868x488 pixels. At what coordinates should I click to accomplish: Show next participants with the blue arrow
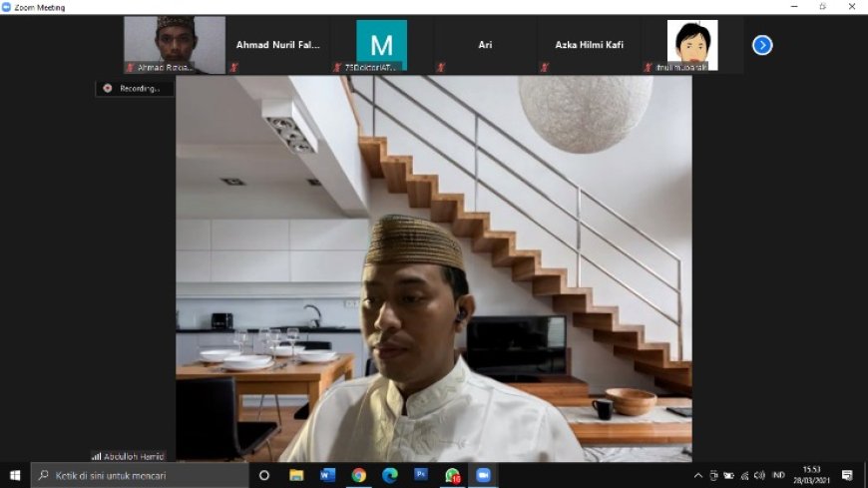(x=762, y=45)
